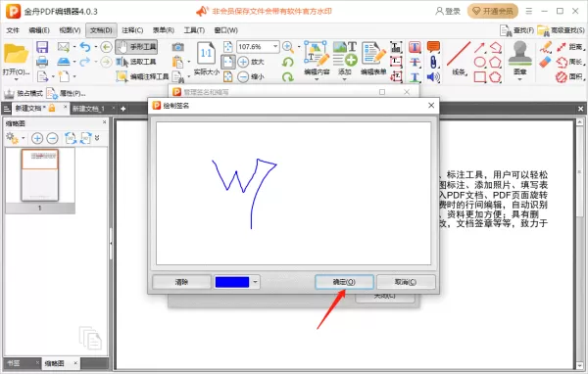Viewport: 588px width, 374px height.
Task: Expand the Open (打开) dropdown arrow
Action: click(16, 79)
